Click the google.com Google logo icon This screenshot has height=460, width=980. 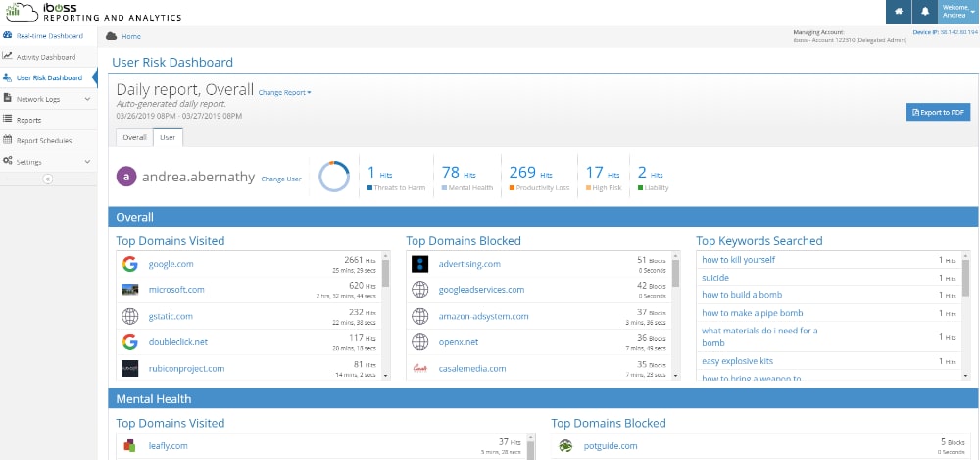130,264
